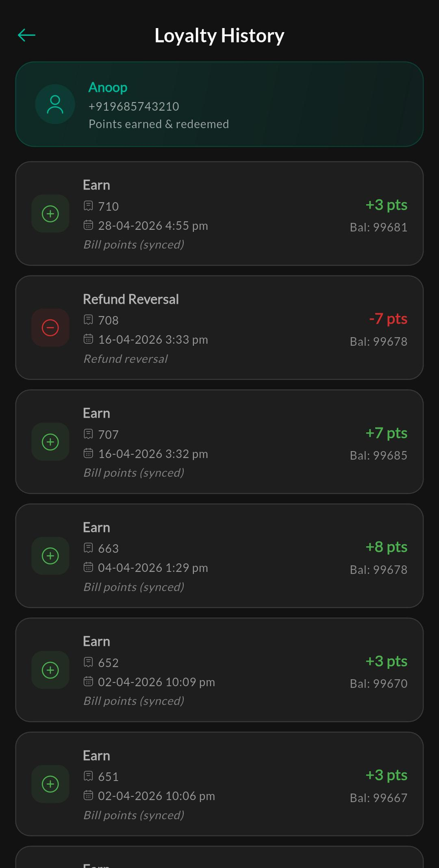Image resolution: width=439 pixels, height=868 pixels.
Task: Tap the +3 pts amount with Bal 99681
Action: click(x=386, y=205)
